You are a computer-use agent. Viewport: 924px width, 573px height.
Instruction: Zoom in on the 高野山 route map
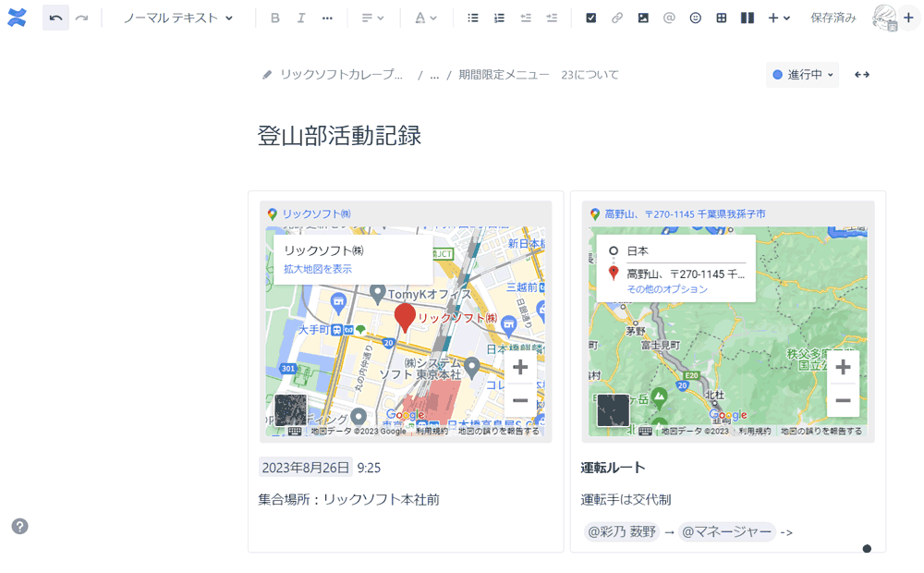click(x=844, y=367)
